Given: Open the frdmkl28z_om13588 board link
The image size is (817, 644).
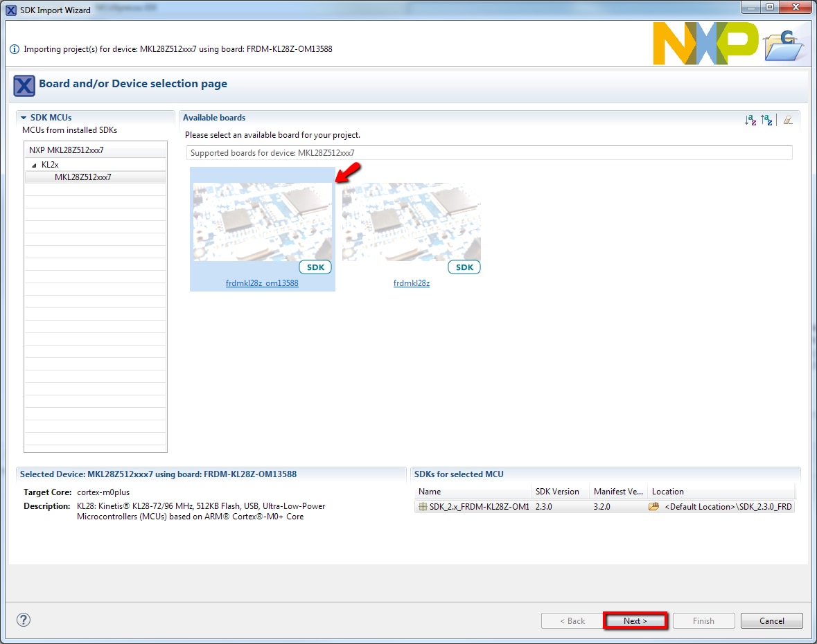Looking at the screenshot, I should [x=262, y=283].
